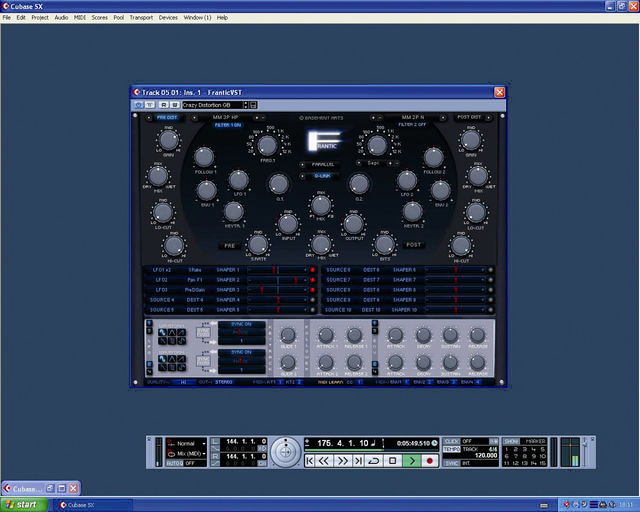Enable Read automation R button

point(164,105)
